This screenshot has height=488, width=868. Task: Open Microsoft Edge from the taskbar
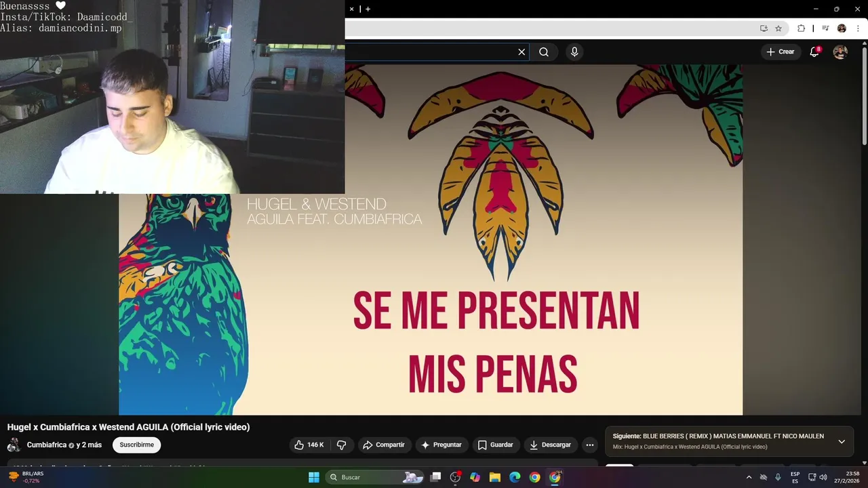[515, 477]
